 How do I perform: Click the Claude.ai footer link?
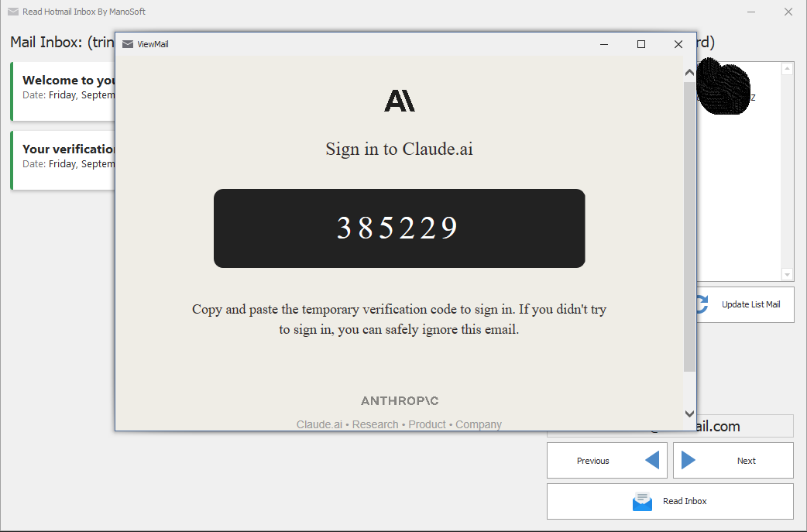click(x=319, y=424)
